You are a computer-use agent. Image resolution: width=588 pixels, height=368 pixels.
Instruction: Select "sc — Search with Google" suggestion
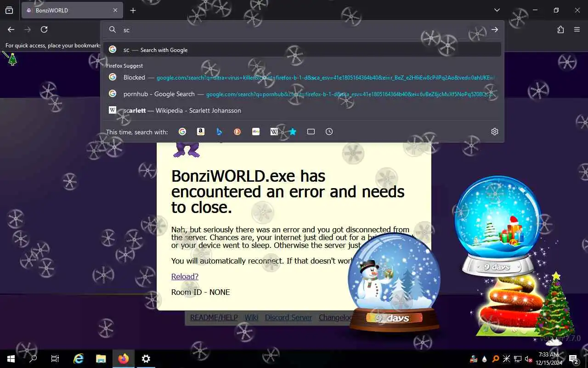click(x=302, y=50)
